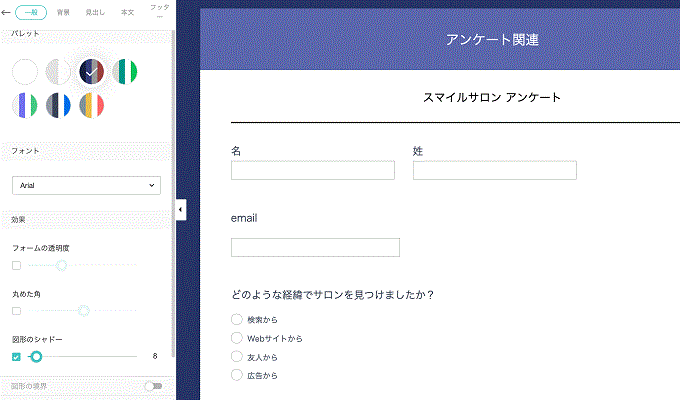Toggle the 図形の境界 switch

(152, 386)
